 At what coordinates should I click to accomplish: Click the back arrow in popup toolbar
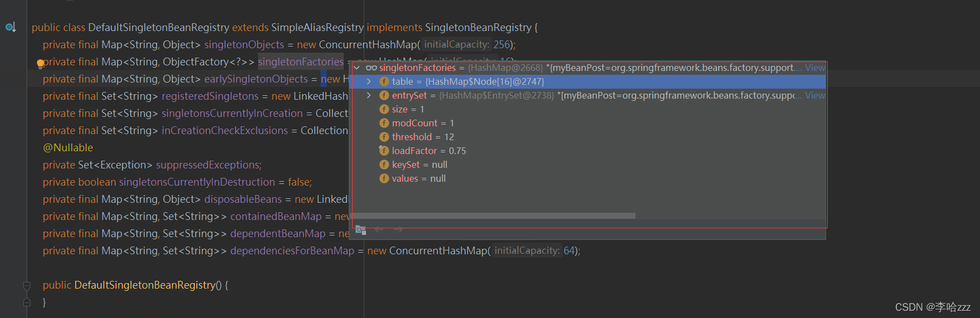[379, 229]
